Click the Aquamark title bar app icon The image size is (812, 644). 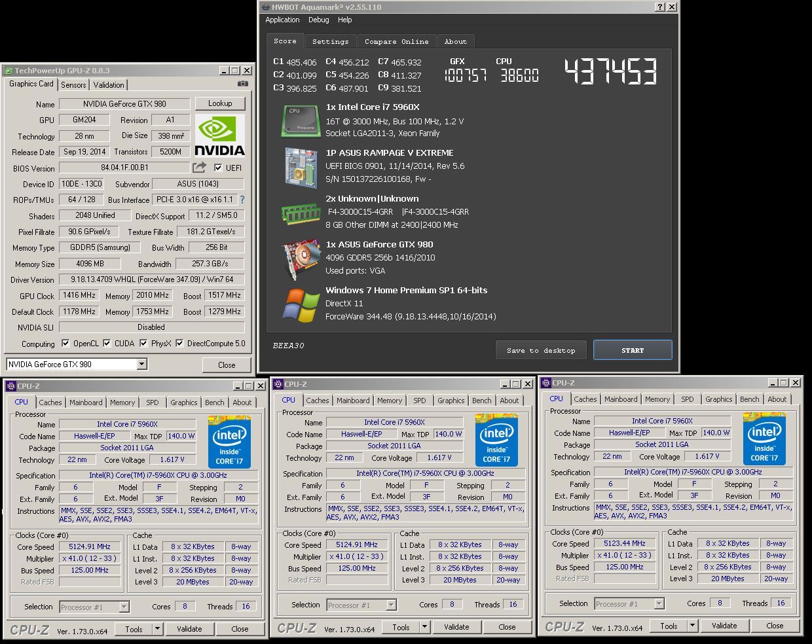click(x=265, y=7)
